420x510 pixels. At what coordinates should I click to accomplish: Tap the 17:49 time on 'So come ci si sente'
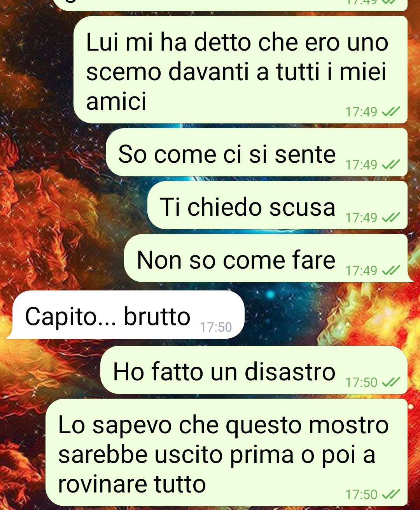click(x=361, y=165)
